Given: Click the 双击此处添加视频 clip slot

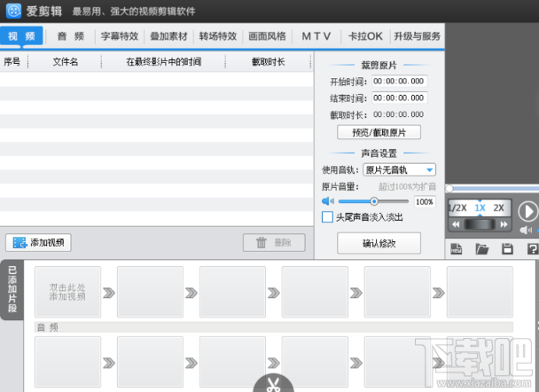Looking at the screenshot, I should (67, 292).
